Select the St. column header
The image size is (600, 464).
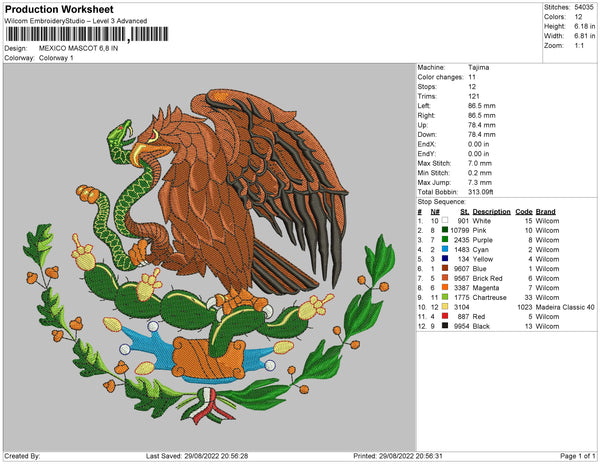[465, 212]
